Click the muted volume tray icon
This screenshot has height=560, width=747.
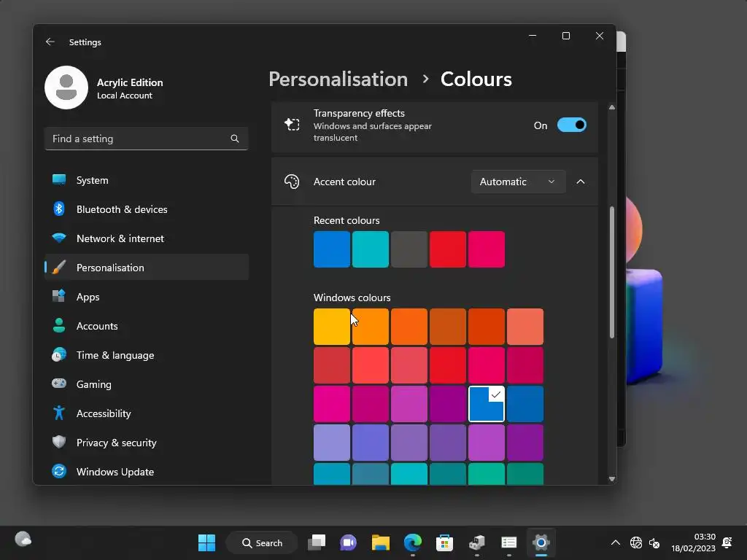(654, 542)
